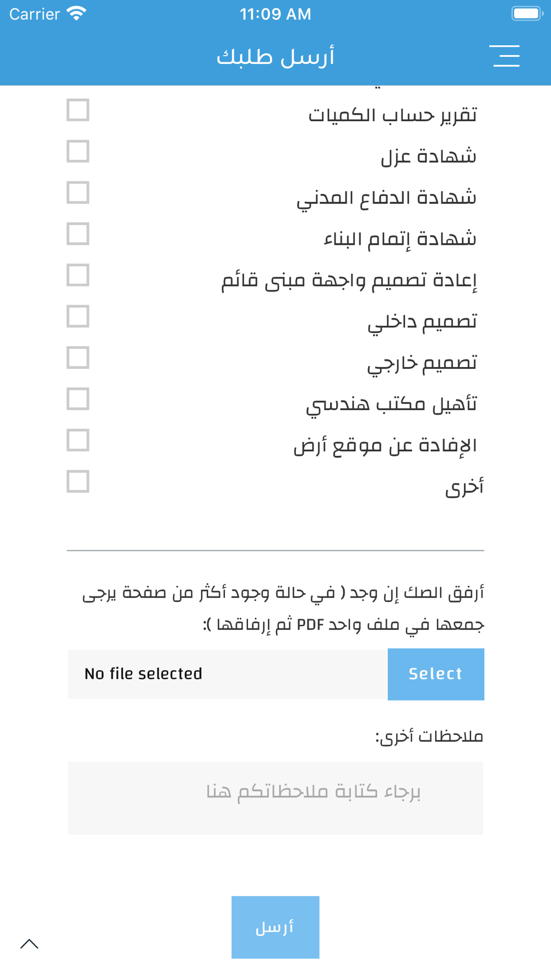Tap the battery indicator icon
This screenshot has width=551, height=980.
point(527,14)
